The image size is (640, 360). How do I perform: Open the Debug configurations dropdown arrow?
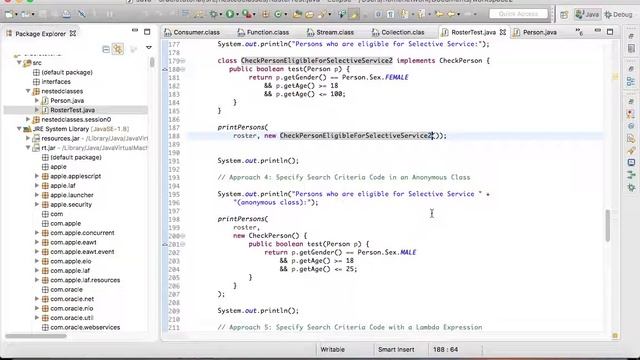[220, 15]
